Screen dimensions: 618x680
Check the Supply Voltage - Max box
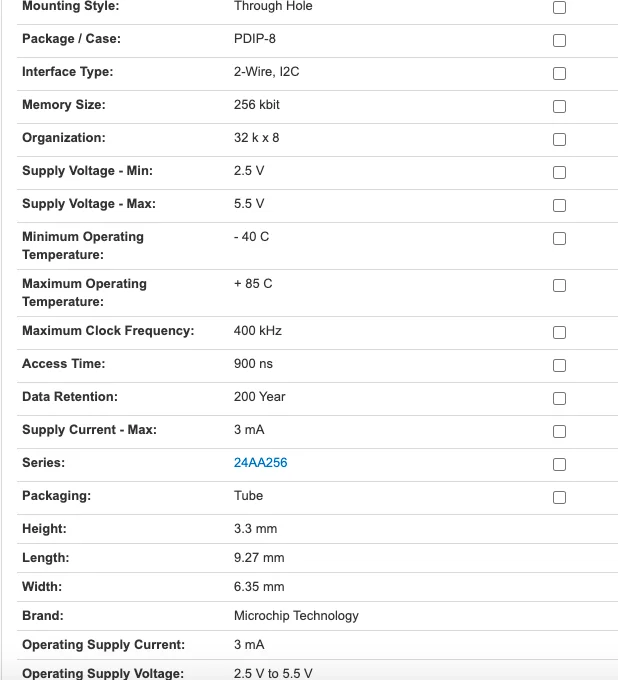559,205
